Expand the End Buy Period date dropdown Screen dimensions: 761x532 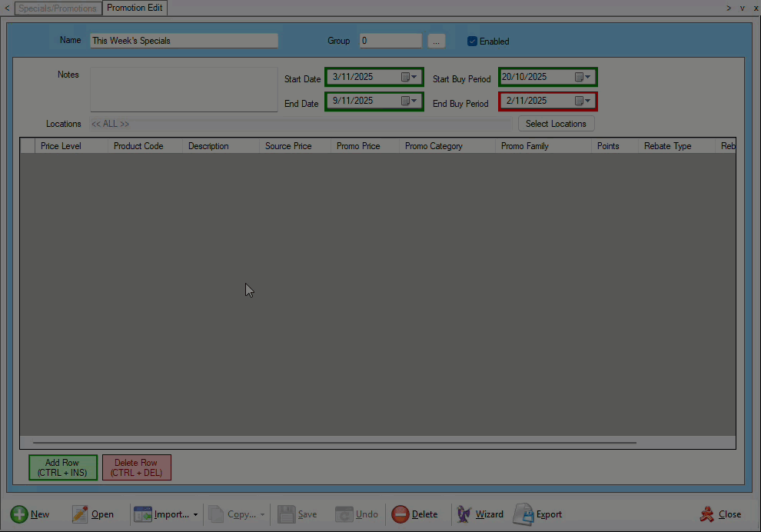[587, 101]
